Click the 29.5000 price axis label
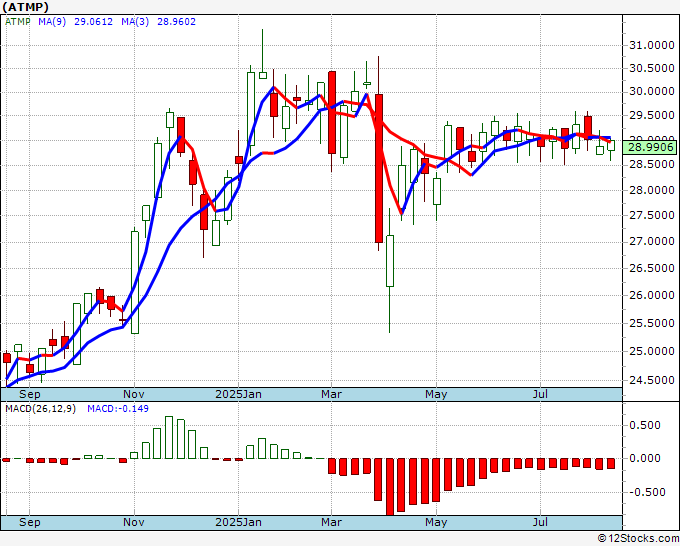 [651, 115]
